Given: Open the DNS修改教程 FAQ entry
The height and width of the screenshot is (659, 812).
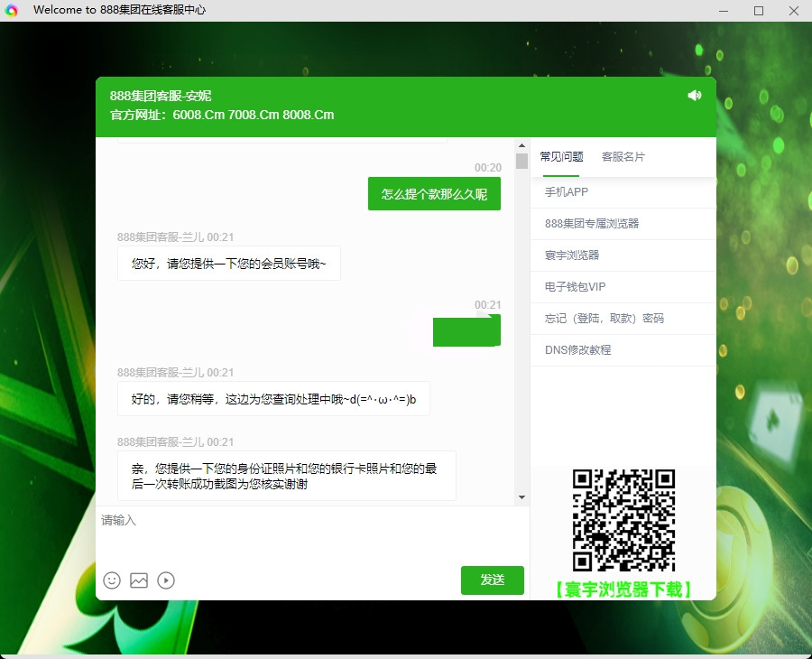Looking at the screenshot, I should point(623,350).
